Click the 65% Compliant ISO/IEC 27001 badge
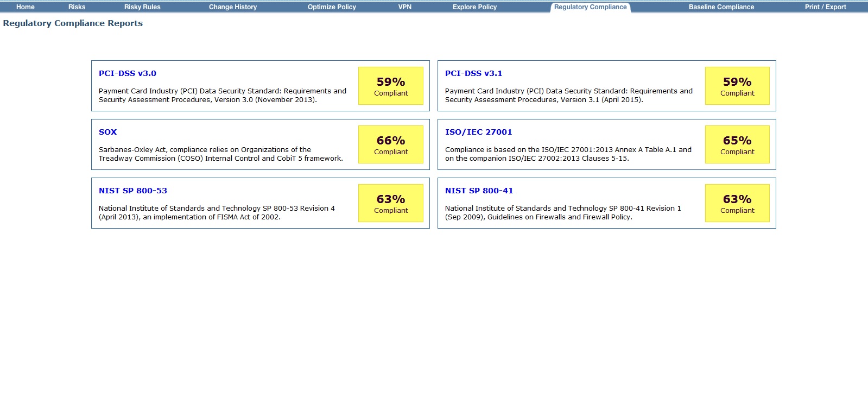 [x=737, y=144]
